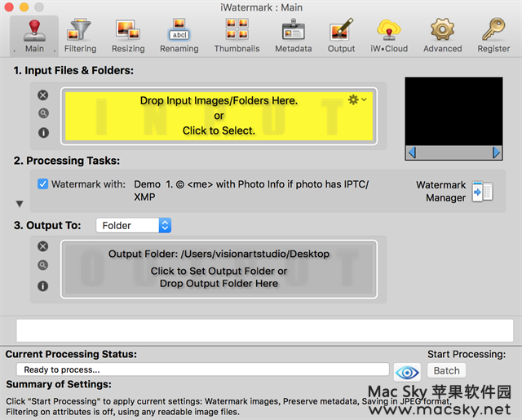Open the Advanced gear tab
The width and height of the screenshot is (522, 420).
point(442,36)
